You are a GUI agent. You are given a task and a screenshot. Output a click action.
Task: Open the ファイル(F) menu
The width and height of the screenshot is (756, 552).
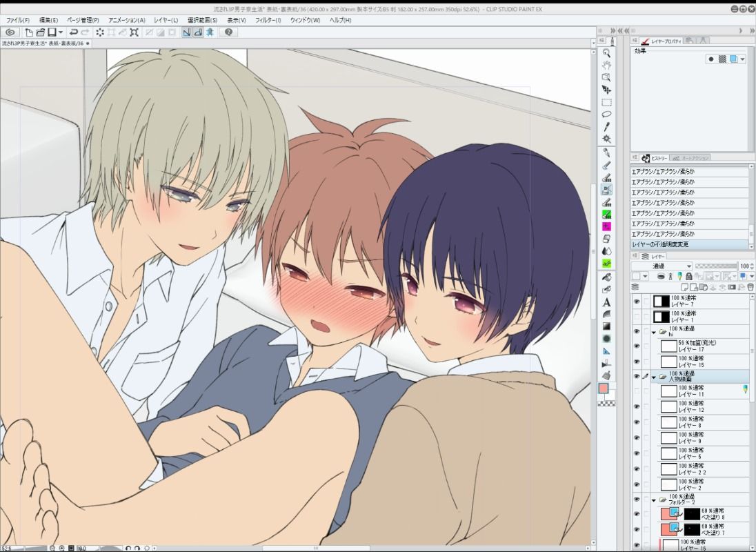tap(18, 20)
